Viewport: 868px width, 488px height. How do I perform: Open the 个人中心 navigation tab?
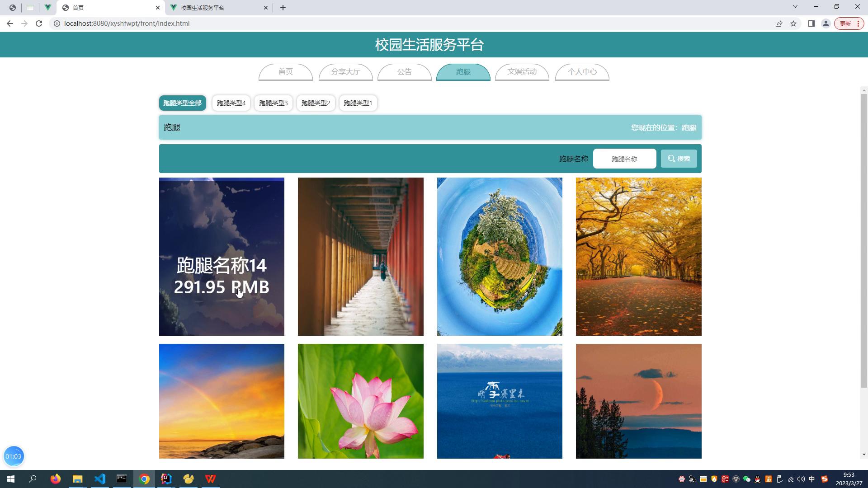point(582,72)
